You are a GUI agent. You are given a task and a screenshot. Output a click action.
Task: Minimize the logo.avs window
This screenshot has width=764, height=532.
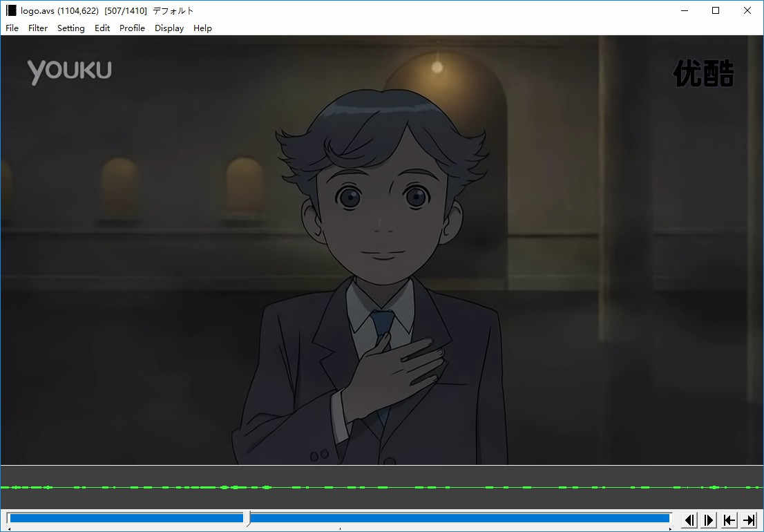point(684,10)
